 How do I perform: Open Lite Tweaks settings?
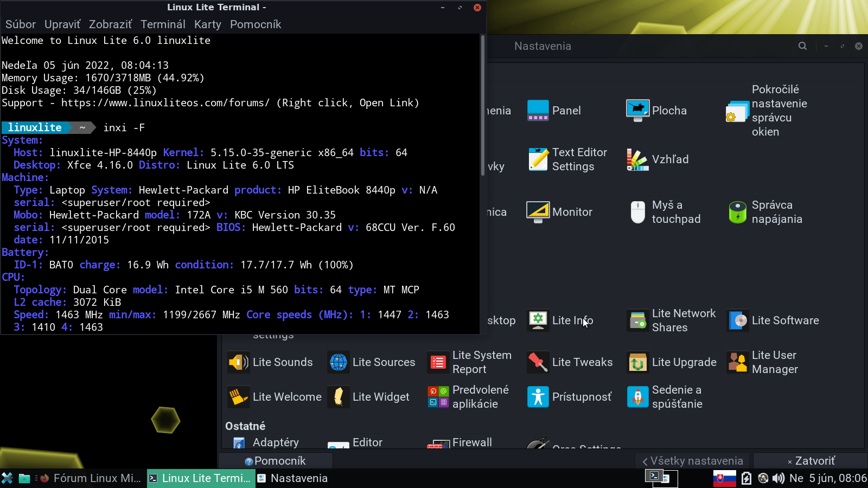coord(570,362)
